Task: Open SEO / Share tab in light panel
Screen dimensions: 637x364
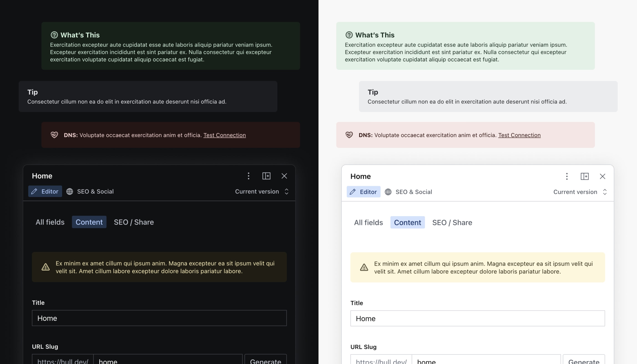Action: 452,222
